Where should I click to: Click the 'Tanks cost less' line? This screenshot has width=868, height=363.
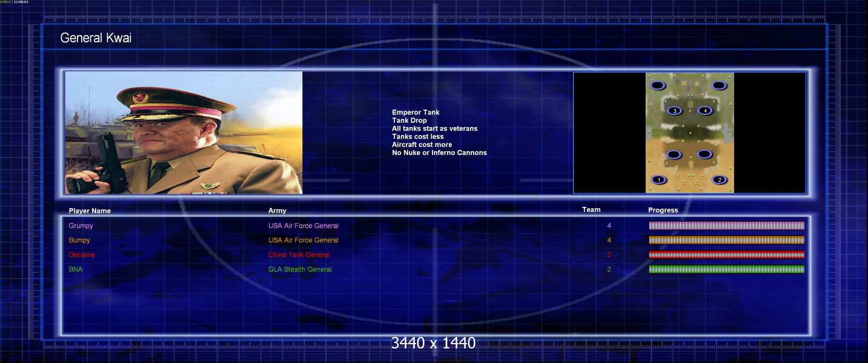418,137
